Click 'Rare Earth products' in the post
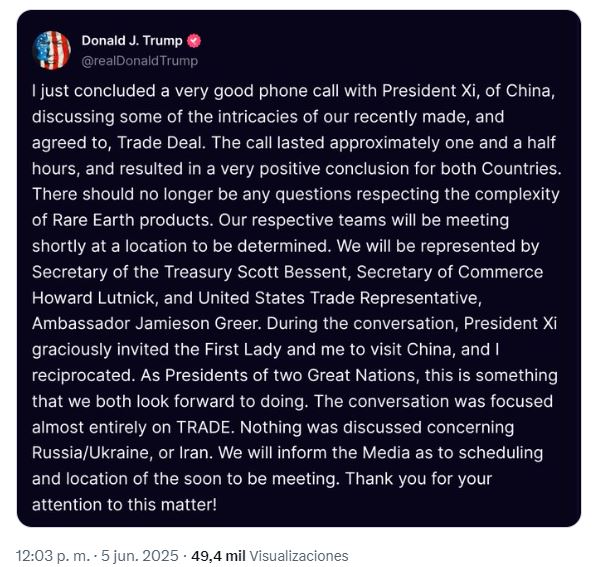 (x=132, y=221)
